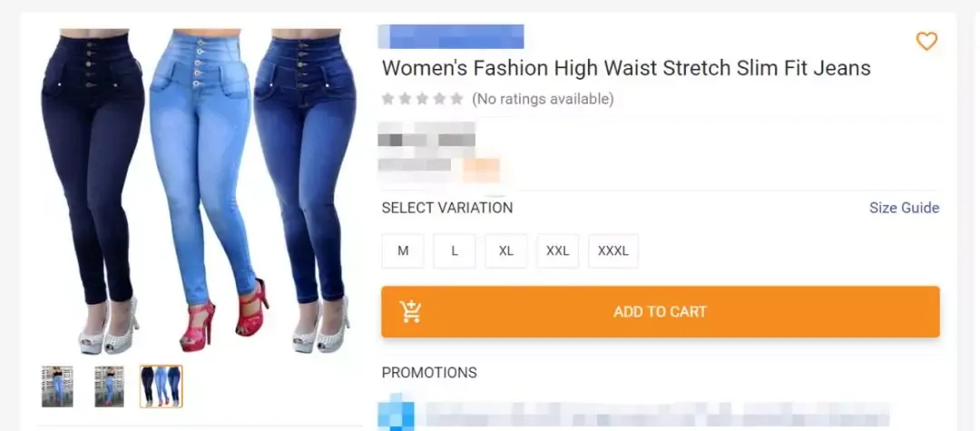Click the blue promotion badge icon
Viewport: 980px width, 431px height.
[397, 412]
